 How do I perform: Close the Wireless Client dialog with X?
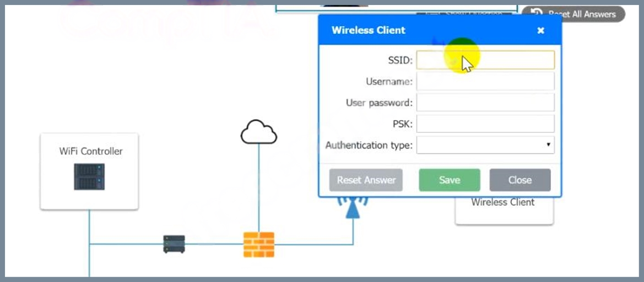(x=541, y=30)
